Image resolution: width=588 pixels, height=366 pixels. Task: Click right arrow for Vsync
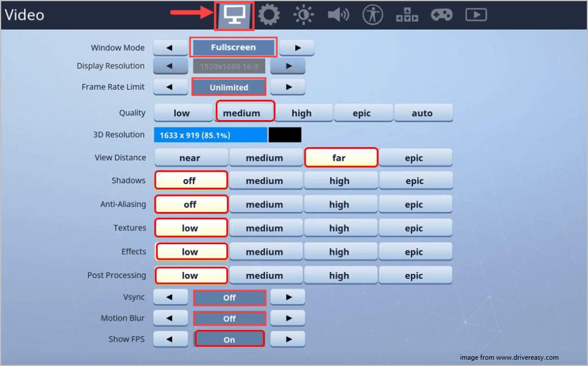tap(288, 297)
